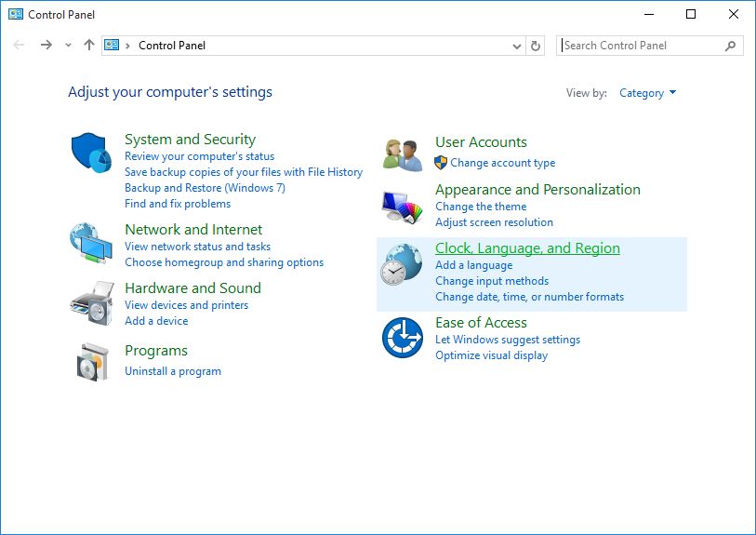Open the Hardware and Sound printer icon

(92, 303)
